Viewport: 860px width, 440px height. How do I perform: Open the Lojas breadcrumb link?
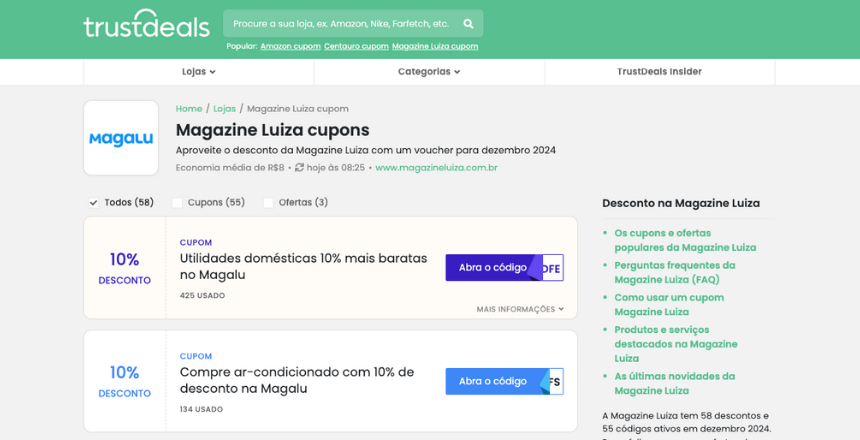point(224,108)
